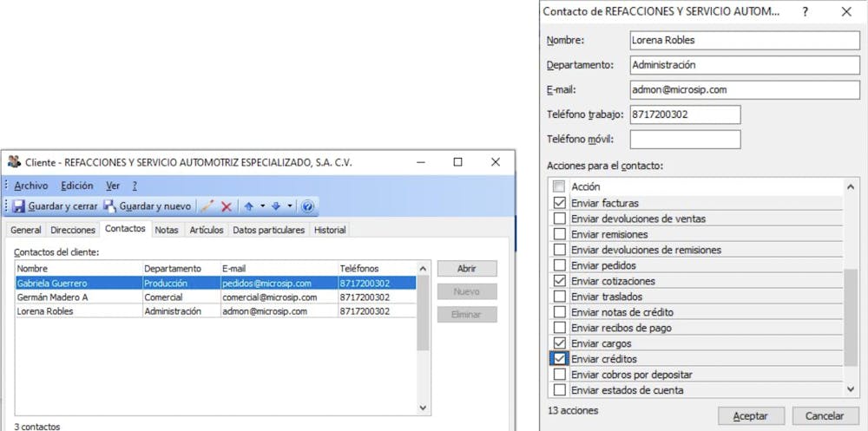This screenshot has height=431, width=868.
Task: Click the blue down arrow next-record icon
Action: tap(276, 206)
